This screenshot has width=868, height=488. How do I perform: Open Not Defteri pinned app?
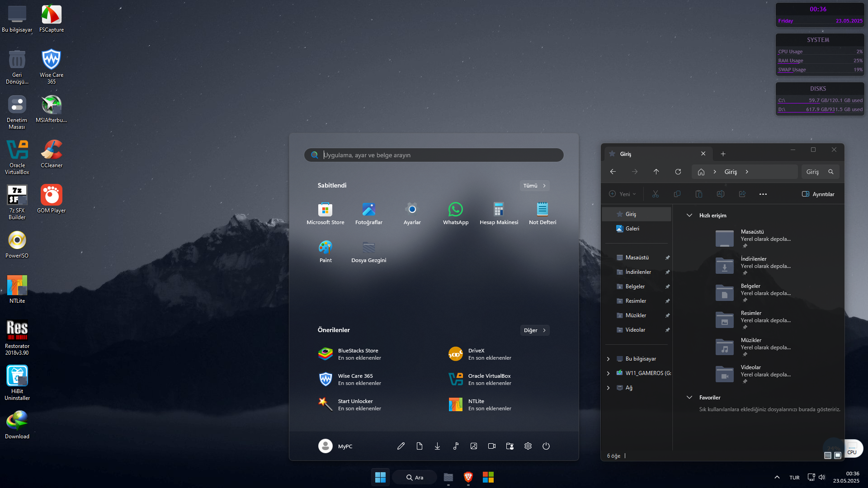[542, 214]
